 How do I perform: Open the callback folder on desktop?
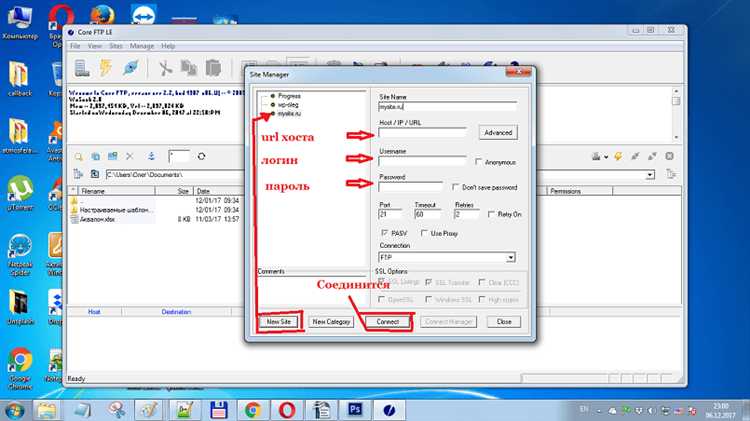point(20,79)
